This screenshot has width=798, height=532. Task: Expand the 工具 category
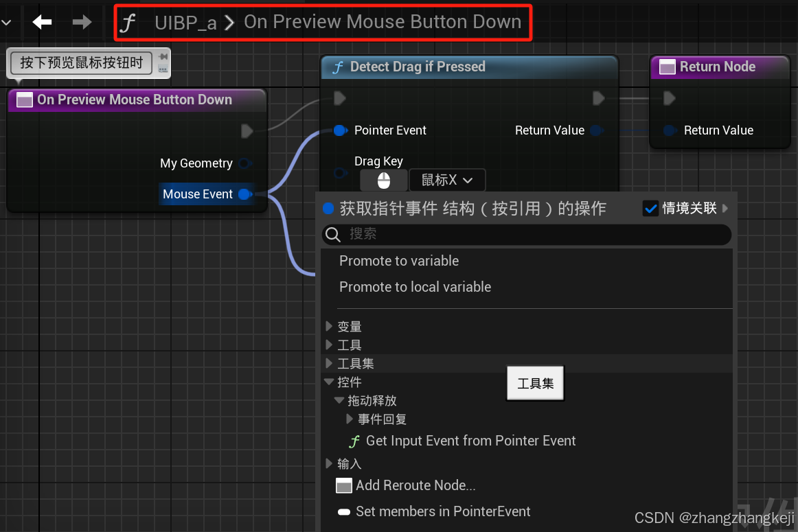pos(329,345)
